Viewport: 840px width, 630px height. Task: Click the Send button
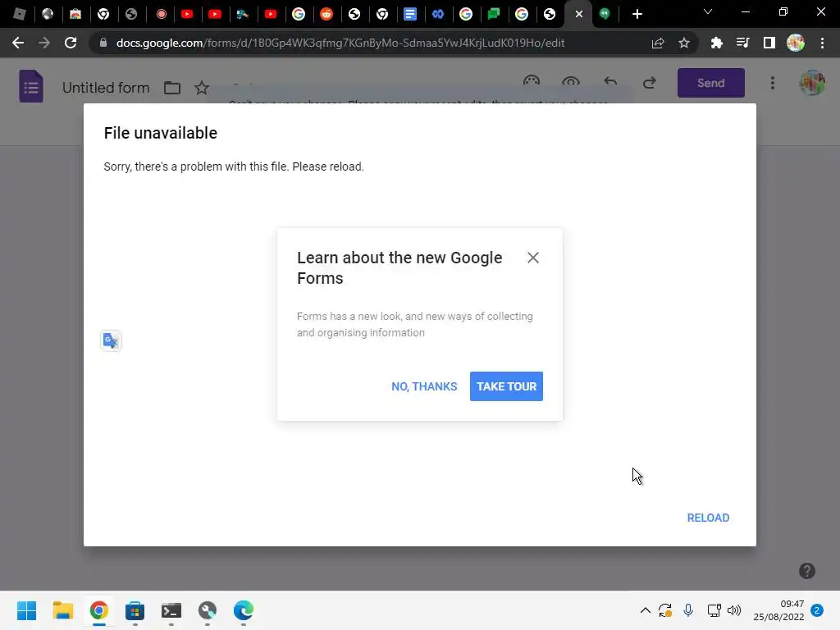pos(710,83)
